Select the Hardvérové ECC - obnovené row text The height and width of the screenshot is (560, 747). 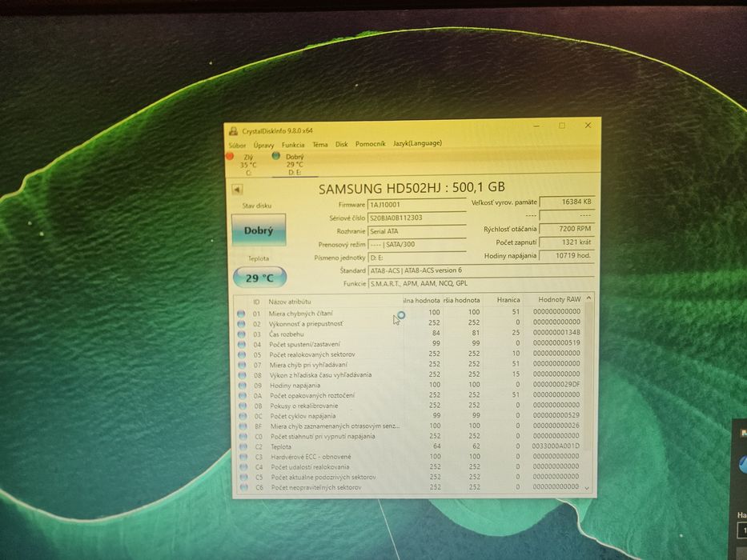[x=311, y=457]
